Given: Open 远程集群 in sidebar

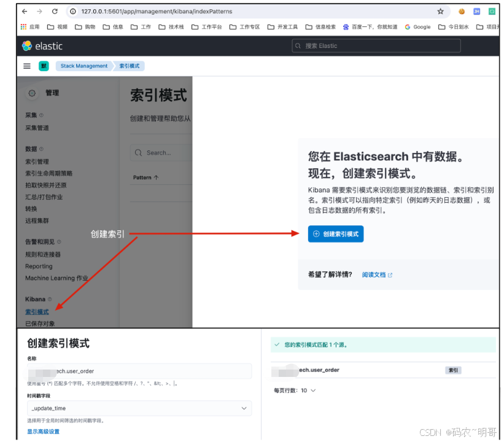Looking at the screenshot, I should click(x=37, y=221).
